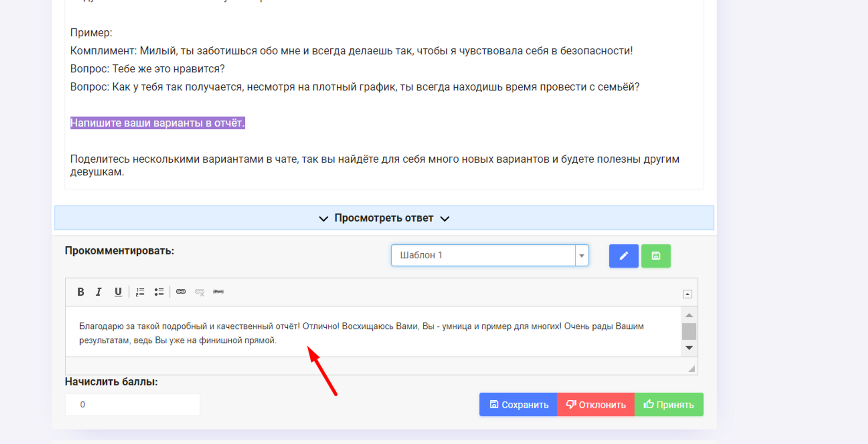Apply italic formatting in the editor
The width and height of the screenshot is (868, 444).
coord(99,292)
